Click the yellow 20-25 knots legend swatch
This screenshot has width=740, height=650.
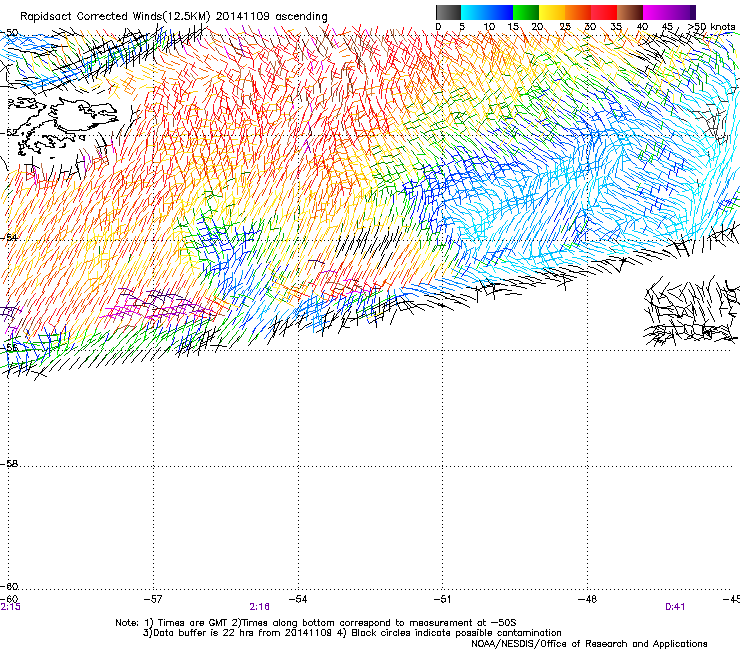pos(552,12)
